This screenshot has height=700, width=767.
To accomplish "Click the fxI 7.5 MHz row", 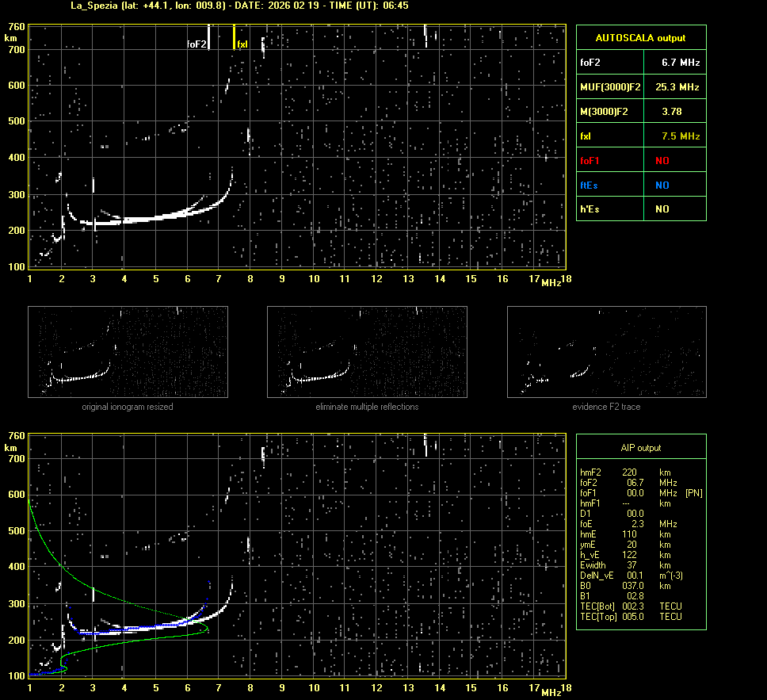I will [640, 136].
